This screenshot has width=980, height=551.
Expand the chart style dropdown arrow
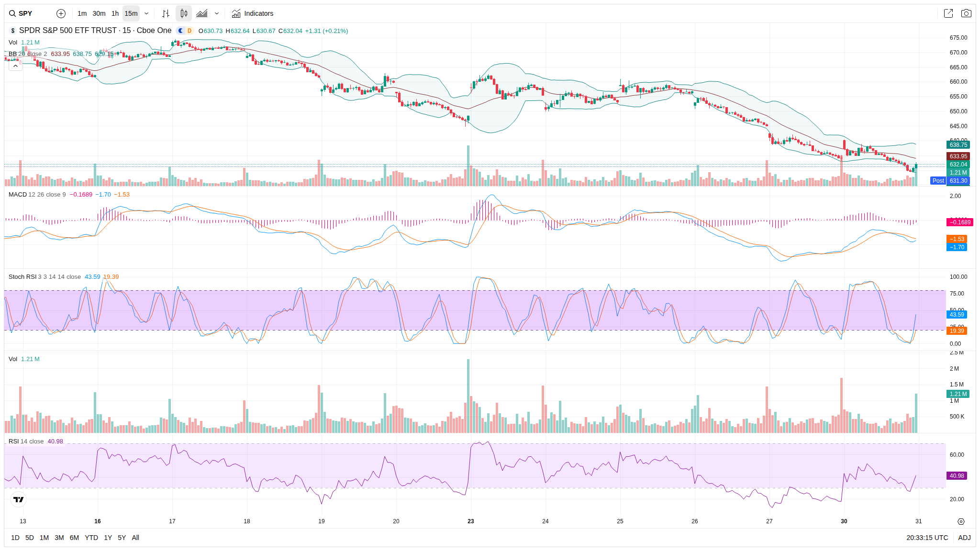click(x=217, y=13)
